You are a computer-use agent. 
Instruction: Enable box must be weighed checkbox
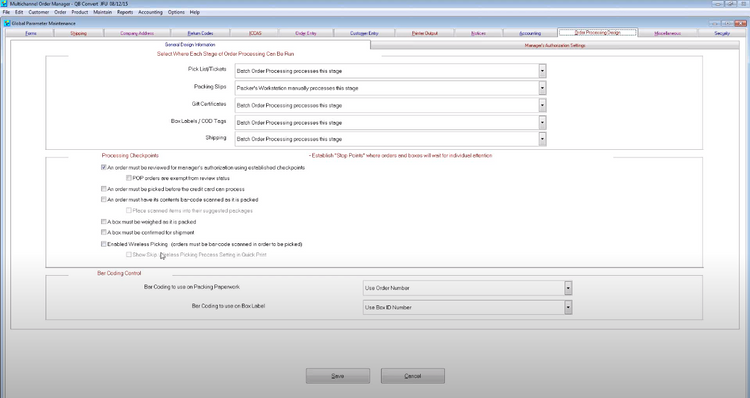point(103,221)
